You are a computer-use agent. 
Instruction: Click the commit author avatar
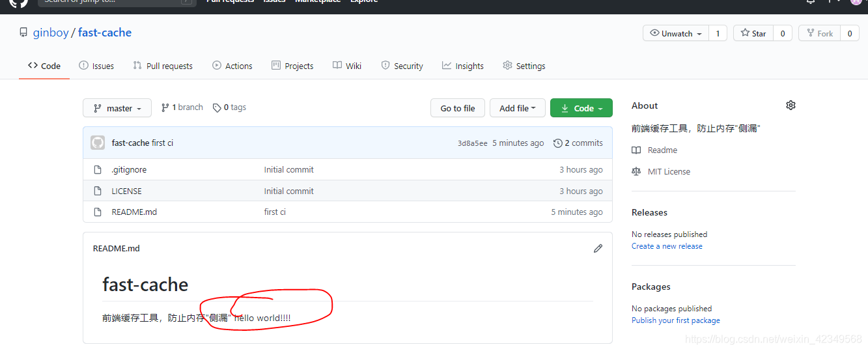98,143
